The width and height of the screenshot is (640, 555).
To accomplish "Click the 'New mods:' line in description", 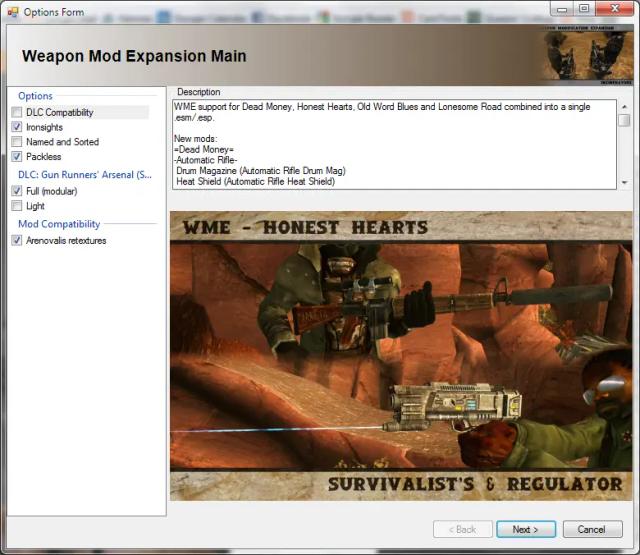I will [196, 139].
